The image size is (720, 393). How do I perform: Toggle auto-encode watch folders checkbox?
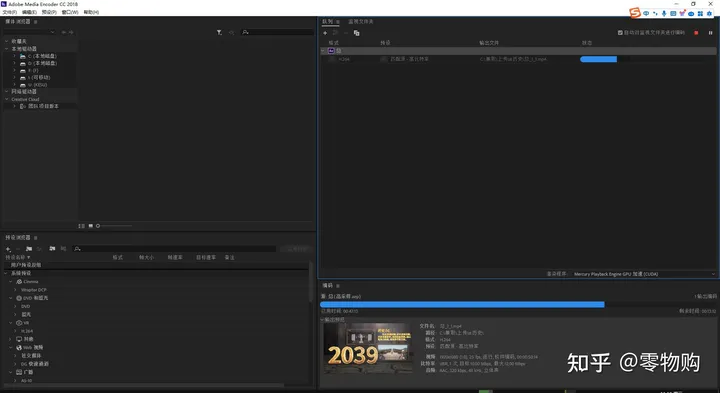[x=620, y=33]
